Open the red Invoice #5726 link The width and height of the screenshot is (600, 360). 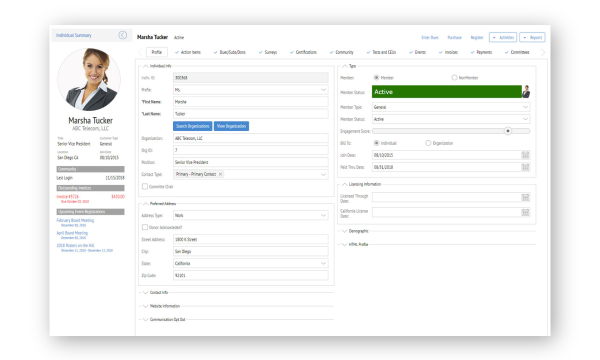[67, 197]
